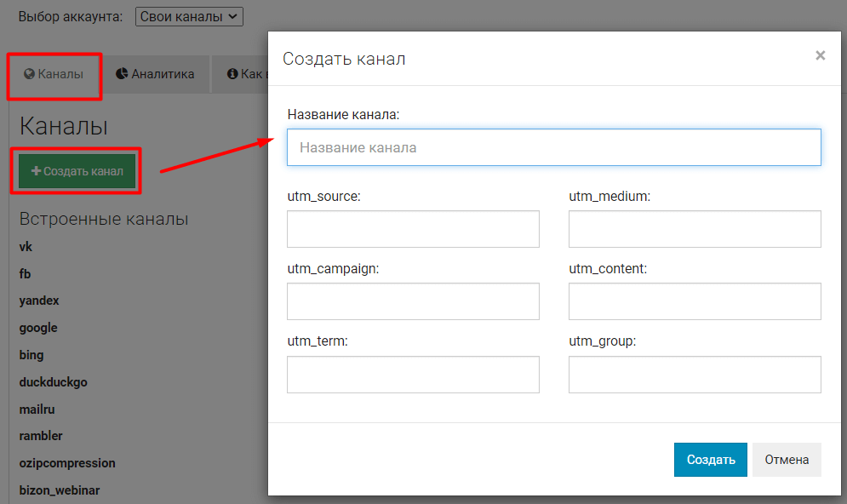Click the pie chart icon on Аналитика
This screenshot has width=847, height=504.
(x=122, y=74)
